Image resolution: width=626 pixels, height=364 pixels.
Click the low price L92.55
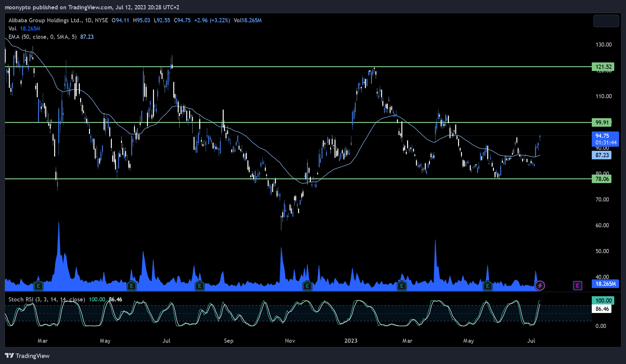click(162, 20)
